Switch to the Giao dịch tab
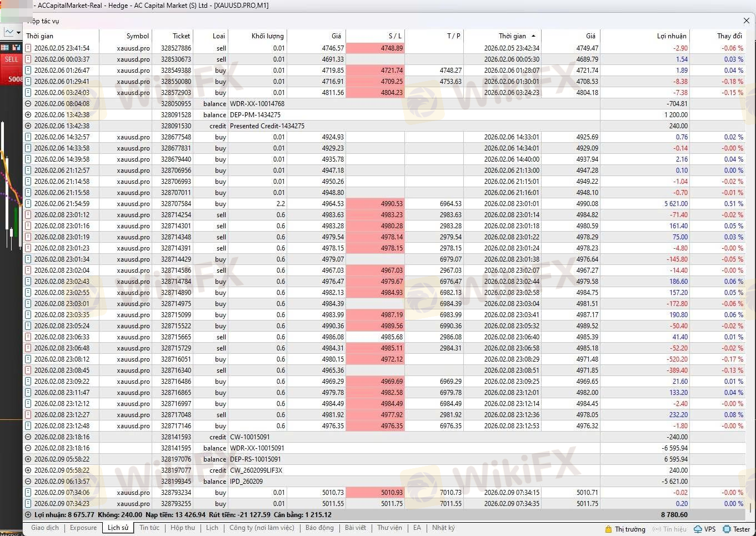The image size is (756, 536). tap(45, 528)
